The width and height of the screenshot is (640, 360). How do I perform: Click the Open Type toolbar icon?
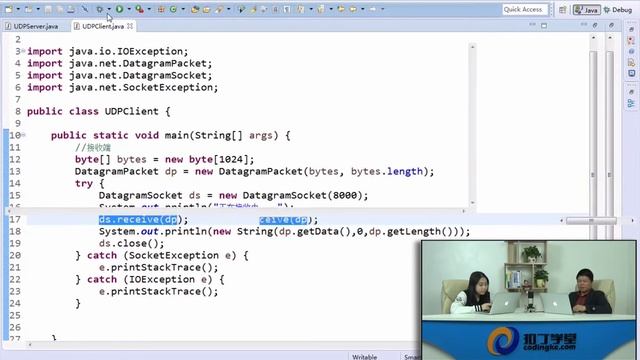coord(195,9)
